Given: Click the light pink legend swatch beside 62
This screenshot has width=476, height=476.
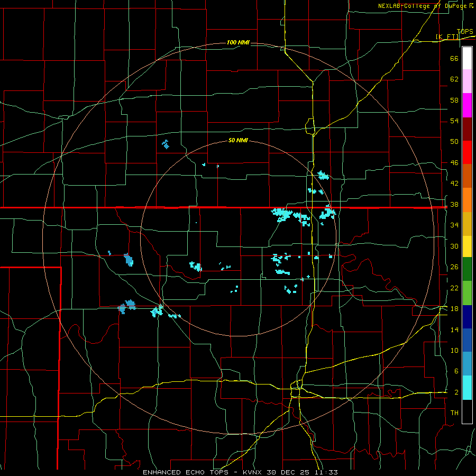Looking at the screenshot, I should point(467,81).
